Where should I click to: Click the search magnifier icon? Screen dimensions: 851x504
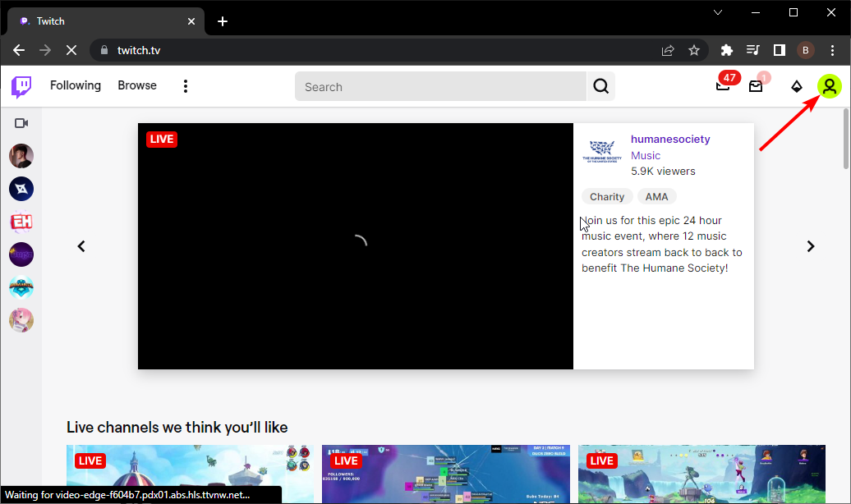600,86
